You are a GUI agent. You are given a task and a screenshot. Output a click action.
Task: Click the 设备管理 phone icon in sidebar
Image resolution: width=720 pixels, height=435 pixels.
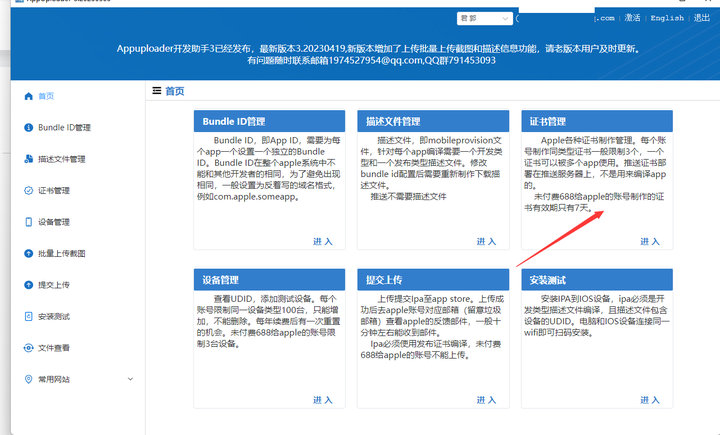(x=28, y=222)
